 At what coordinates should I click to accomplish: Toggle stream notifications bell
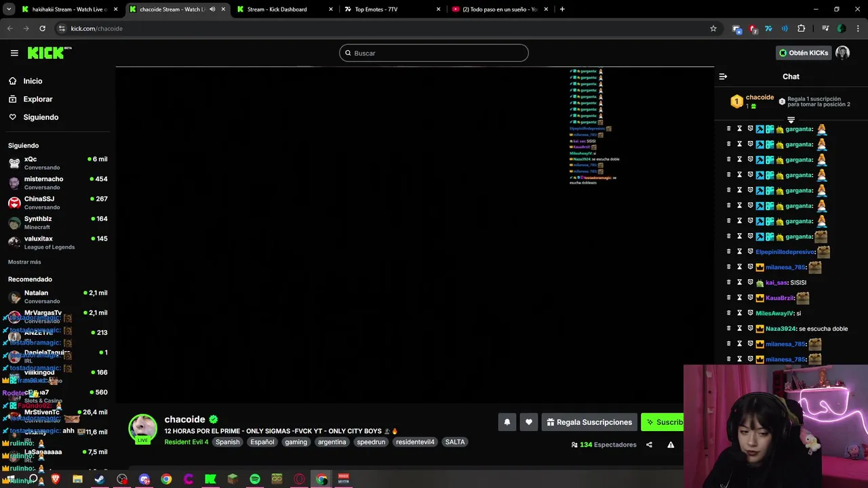coord(507,422)
